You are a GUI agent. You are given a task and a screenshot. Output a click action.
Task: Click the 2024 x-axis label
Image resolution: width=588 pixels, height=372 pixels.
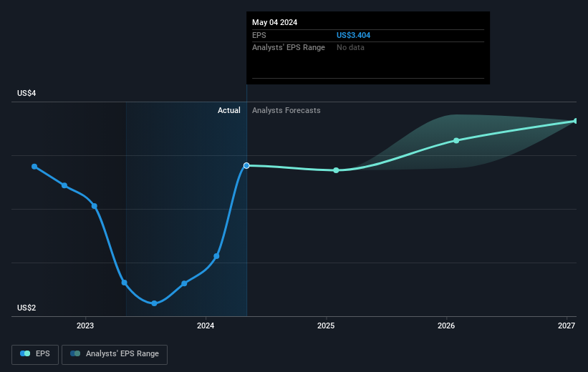pyautogui.click(x=206, y=326)
